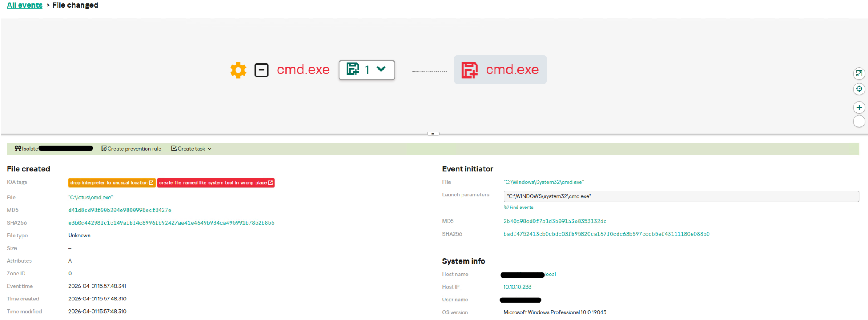Click the Launch parameters field
The height and width of the screenshot is (320, 868).
click(x=681, y=196)
